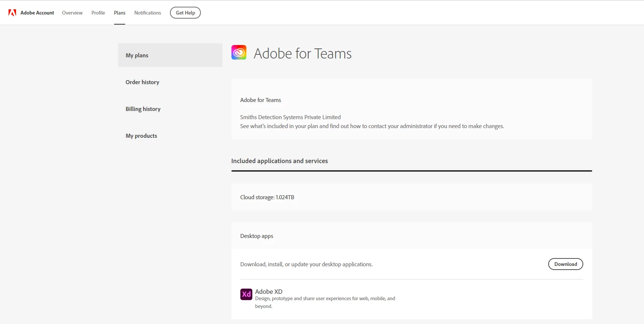Click the Adobe XD app icon

pyautogui.click(x=246, y=294)
